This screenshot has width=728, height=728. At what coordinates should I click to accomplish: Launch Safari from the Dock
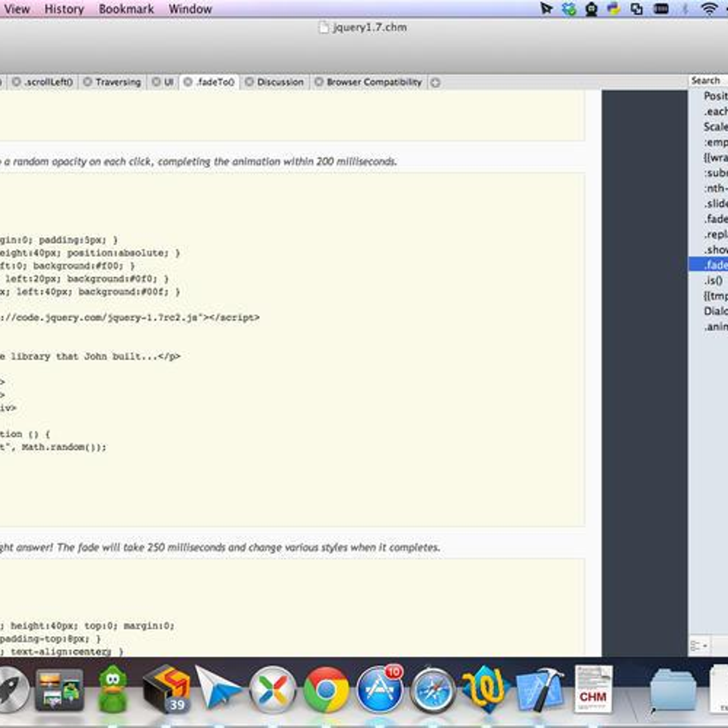tap(433, 690)
